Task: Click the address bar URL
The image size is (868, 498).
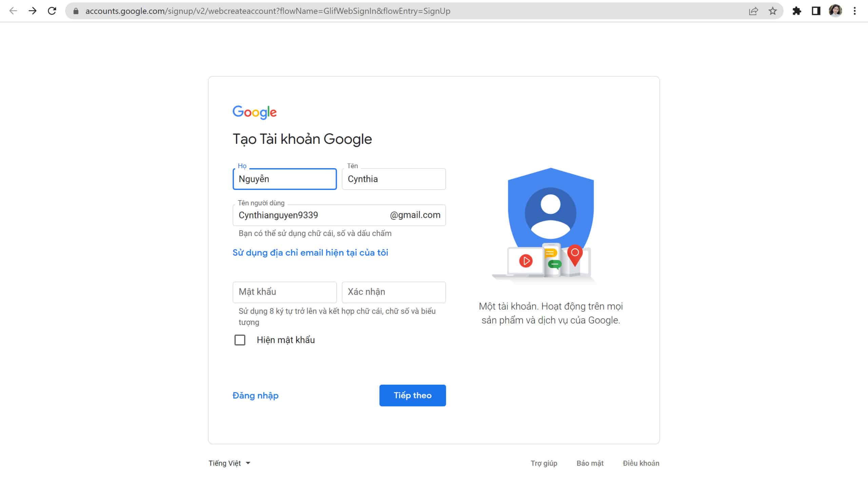Action: click(268, 11)
